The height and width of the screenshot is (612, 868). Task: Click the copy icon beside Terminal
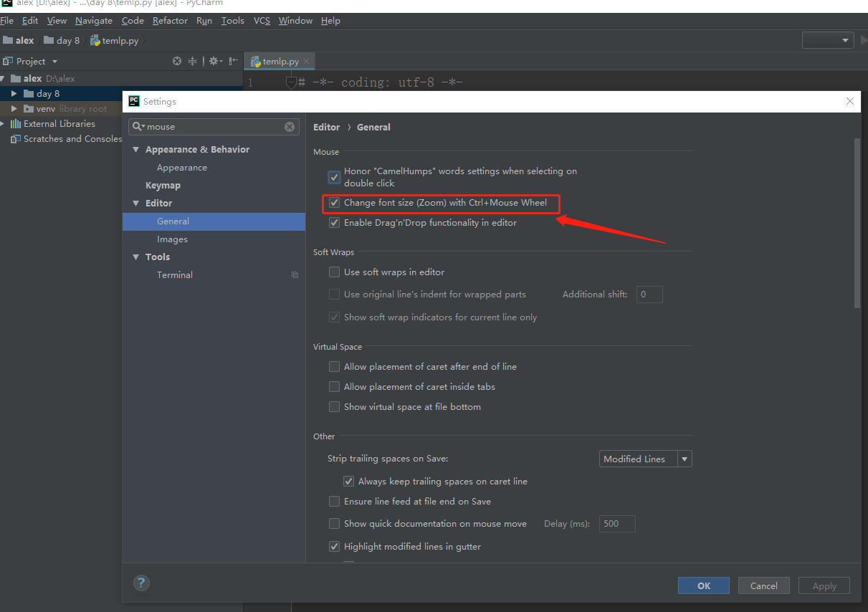295,275
